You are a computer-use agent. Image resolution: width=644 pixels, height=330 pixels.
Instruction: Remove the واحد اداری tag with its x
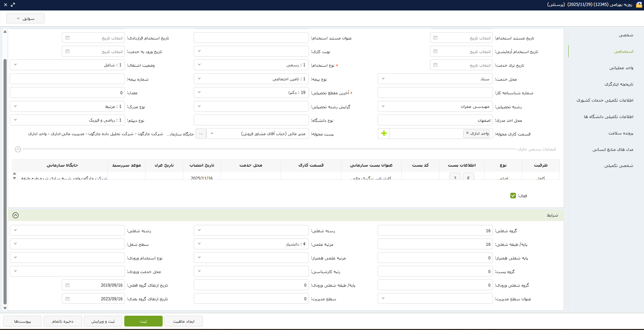click(467, 133)
